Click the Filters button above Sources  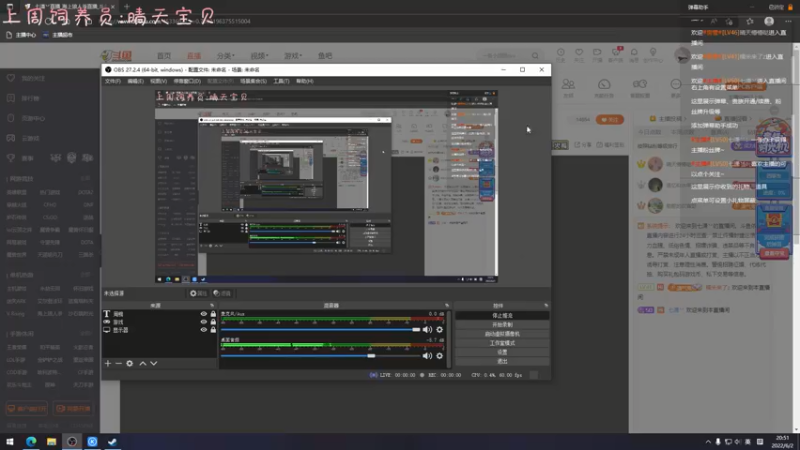click(222, 293)
